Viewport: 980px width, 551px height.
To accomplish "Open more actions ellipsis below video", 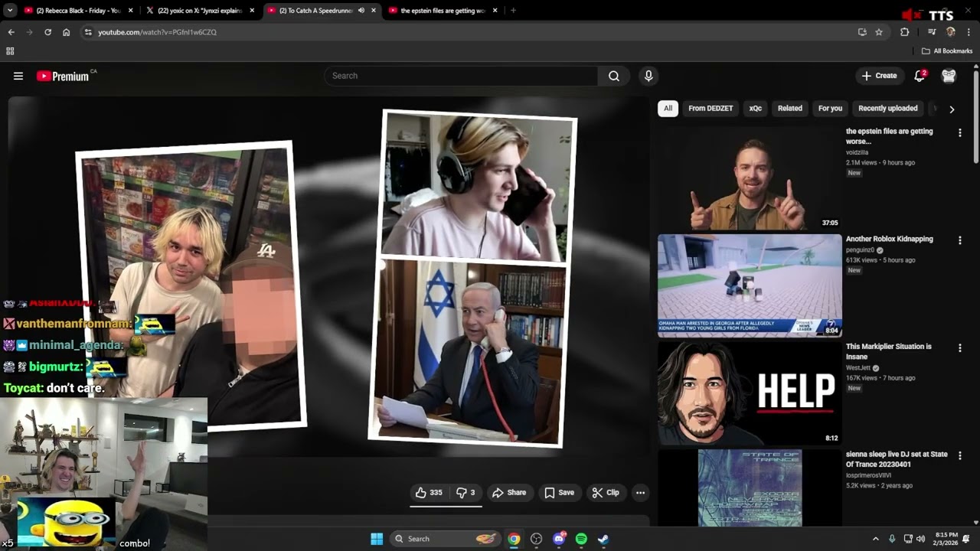I will tap(640, 493).
